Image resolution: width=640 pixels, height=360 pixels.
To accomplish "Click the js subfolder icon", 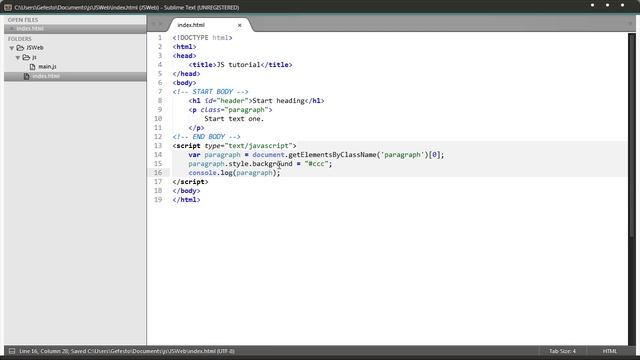I will 26,57.
